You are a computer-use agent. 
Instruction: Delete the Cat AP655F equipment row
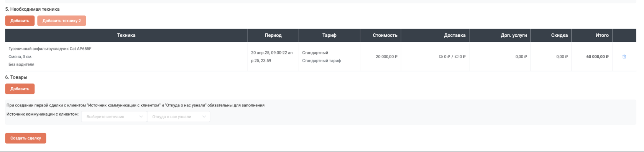624,57
